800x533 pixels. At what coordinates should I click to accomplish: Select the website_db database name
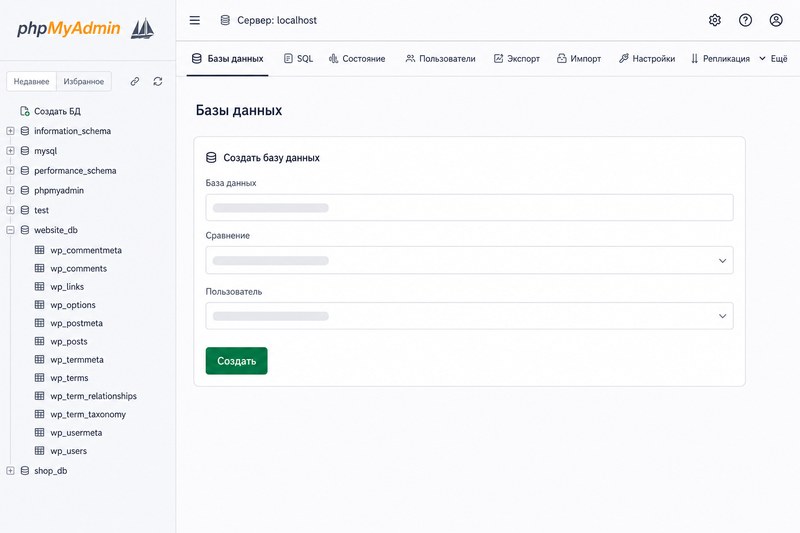[56, 230]
